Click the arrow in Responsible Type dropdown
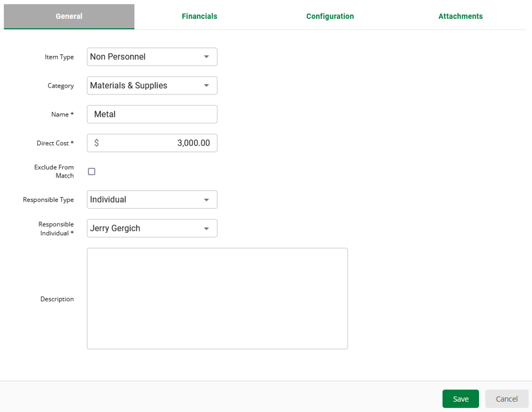Viewport: 532px width, 412px height. [207, 200]
